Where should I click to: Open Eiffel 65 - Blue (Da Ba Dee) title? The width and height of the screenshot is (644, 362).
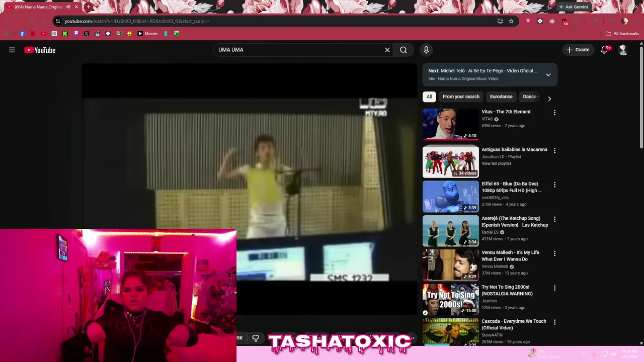512,187
